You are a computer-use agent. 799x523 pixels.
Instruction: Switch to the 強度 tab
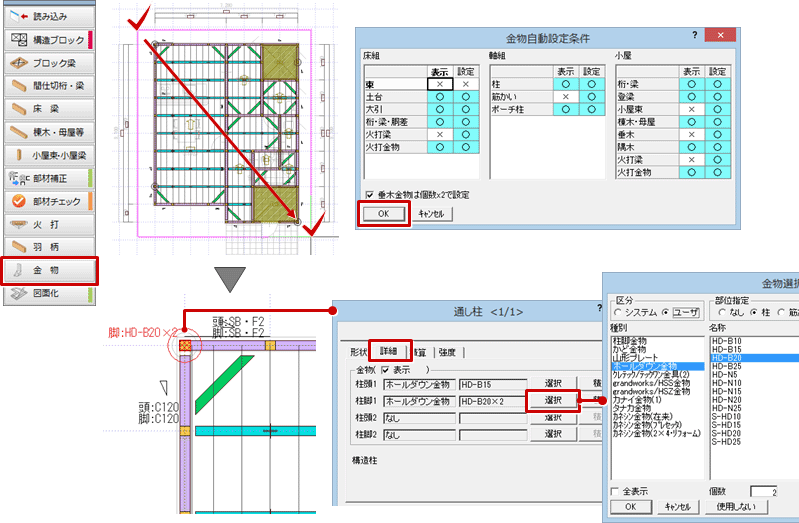click(x=447, y=351)
